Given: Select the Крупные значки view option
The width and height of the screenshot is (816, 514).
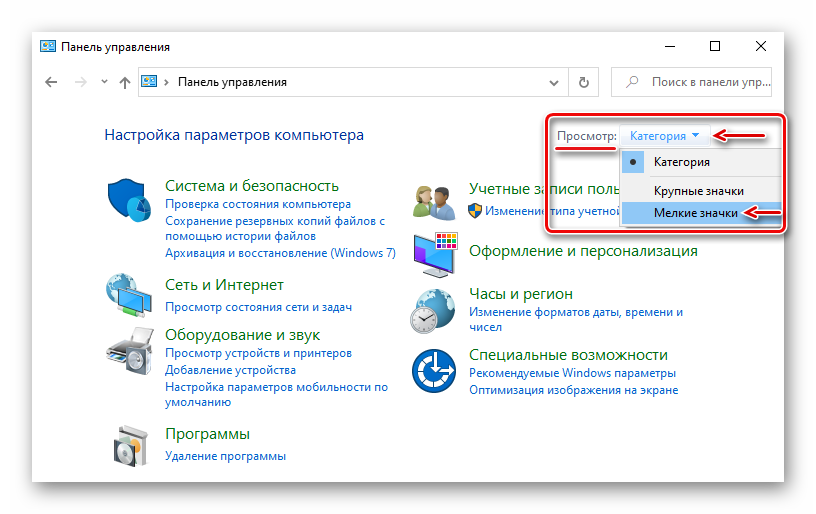Looking at the screenshot, I should coord(700,191).
